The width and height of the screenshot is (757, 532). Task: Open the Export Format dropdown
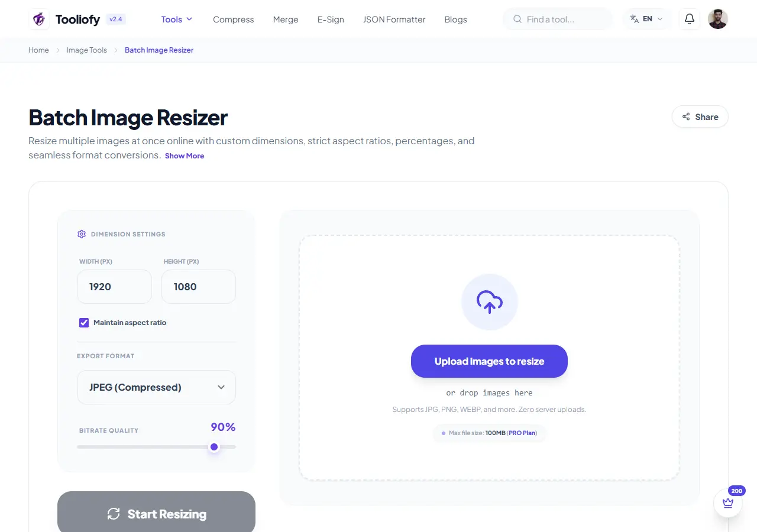[156, 387]
